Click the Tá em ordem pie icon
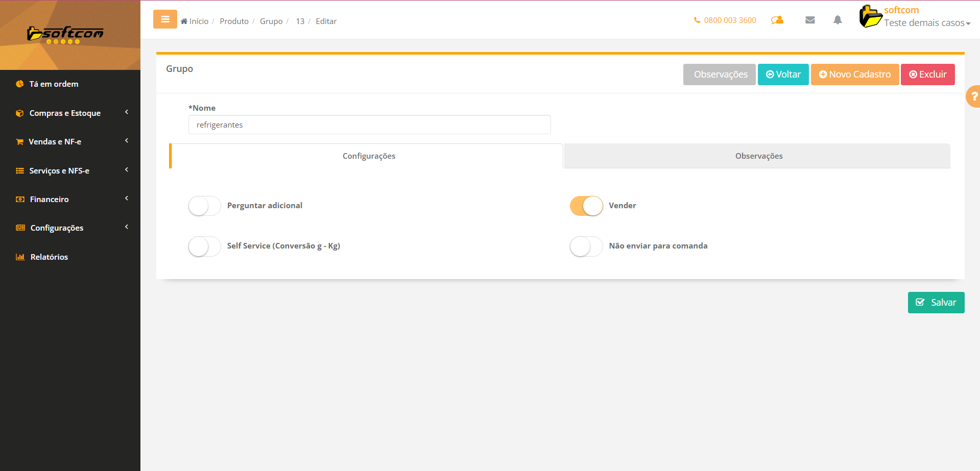This screenshot has width=980, height=471. (x=20, y=84)
